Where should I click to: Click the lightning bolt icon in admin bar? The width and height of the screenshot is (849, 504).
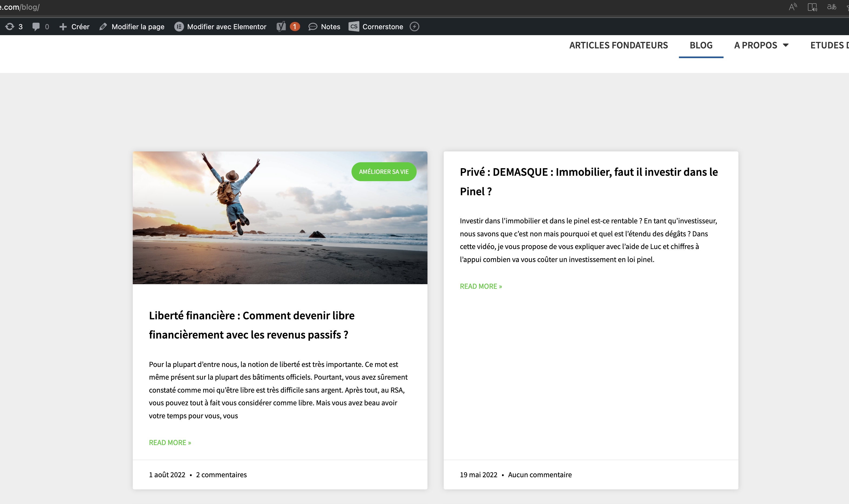point(415,26)
